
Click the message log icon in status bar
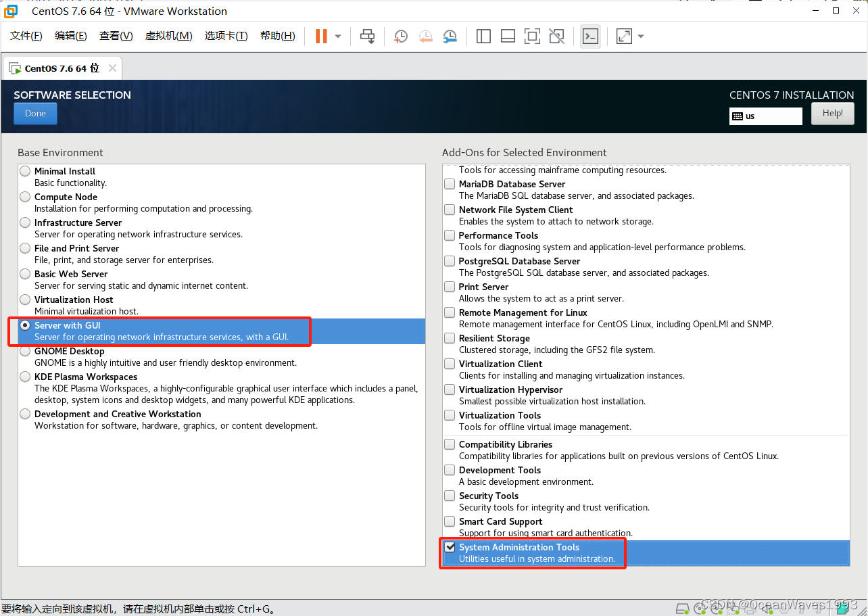pyautogui.click(x=842, y=607)
